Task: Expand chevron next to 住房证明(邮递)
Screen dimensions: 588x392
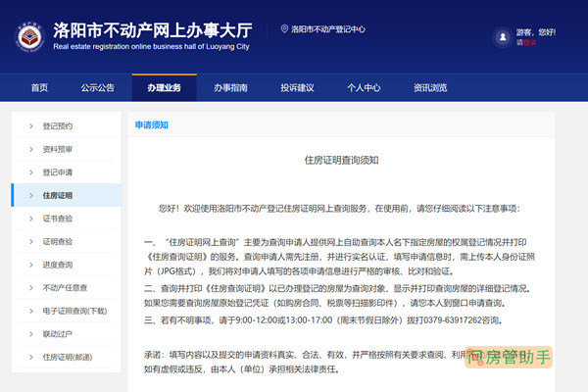Action: point(31,357)
